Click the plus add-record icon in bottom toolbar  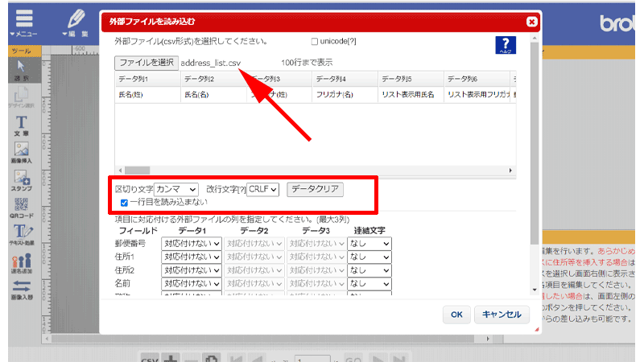coord(171,359)
